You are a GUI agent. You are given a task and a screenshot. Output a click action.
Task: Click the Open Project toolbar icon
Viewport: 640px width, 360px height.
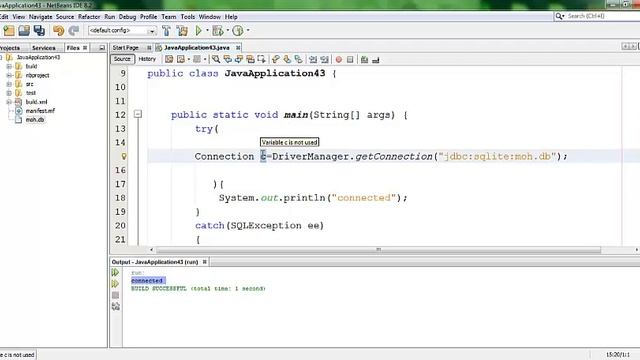24,31
